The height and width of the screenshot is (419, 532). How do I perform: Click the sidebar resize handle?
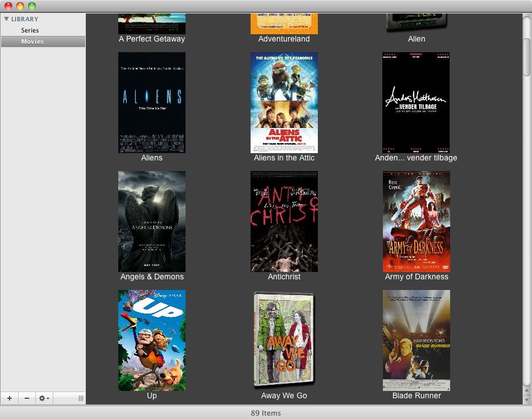coord(81,398)
